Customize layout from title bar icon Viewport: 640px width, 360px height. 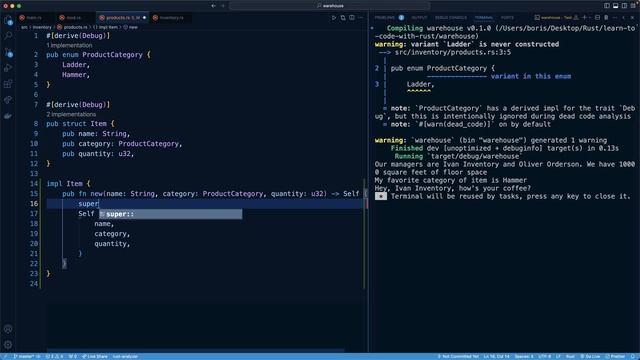[x=633, y=6]
